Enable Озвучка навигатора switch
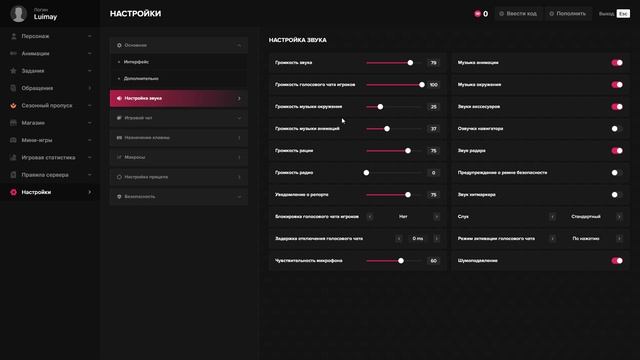This screenshot has width=640, height=360. pyautogui.click(x=617, y=129)
